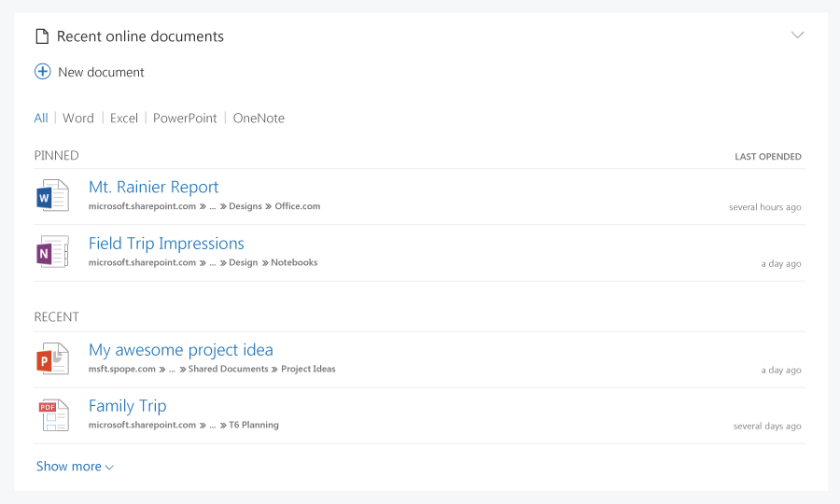This screenshot has height=504, width=840.
Task: Open the Family Trip title link
Action: [x=128, y=406]
